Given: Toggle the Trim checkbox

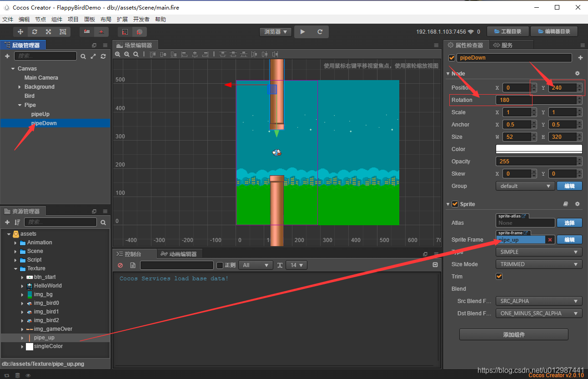Looking at the screenshot, I should point(499,276).
